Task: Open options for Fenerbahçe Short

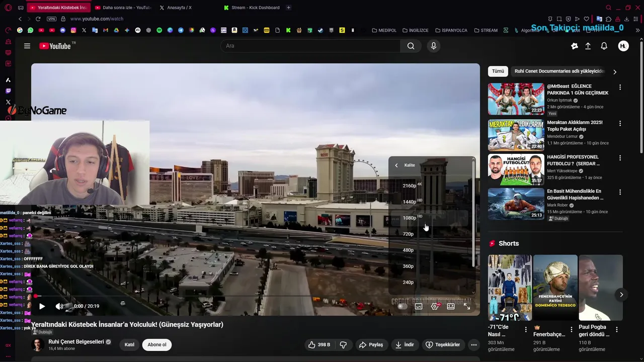Action: (571, 329)
